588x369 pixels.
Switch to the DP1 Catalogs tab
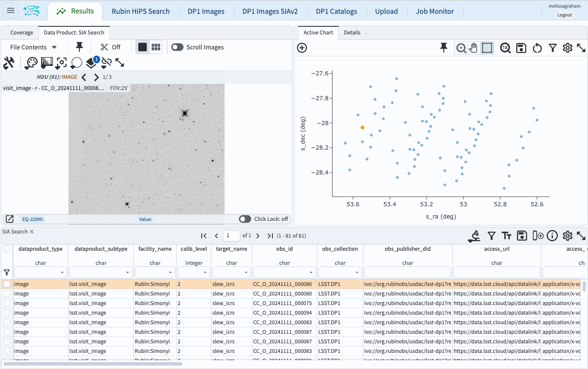336,11
